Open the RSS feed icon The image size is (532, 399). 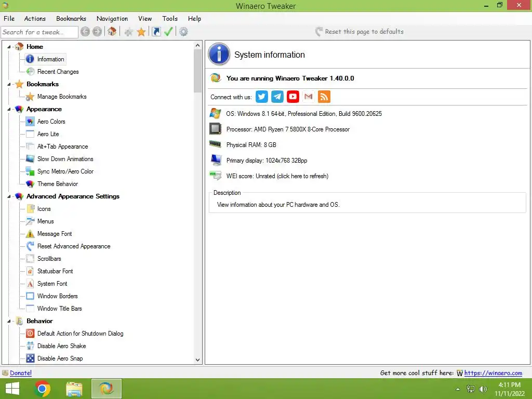pyautogui.click(x=324, y=97)
